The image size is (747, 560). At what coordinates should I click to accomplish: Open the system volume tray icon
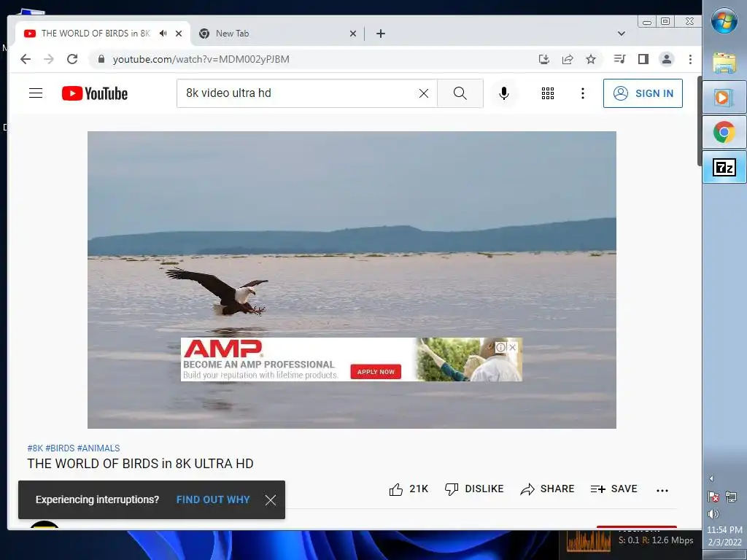[713, 514]
